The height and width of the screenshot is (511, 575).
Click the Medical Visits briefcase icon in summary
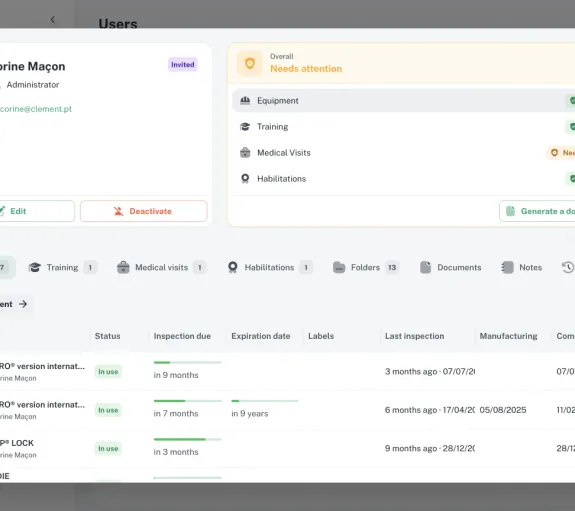(x=245, y=153)
